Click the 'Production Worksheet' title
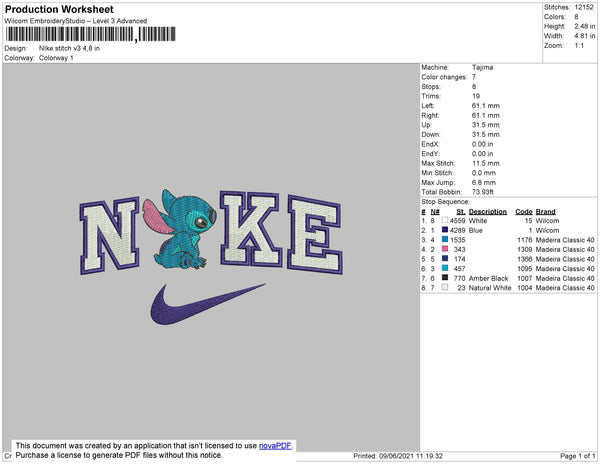The image size is (600, 464). [x=59, y=9]
